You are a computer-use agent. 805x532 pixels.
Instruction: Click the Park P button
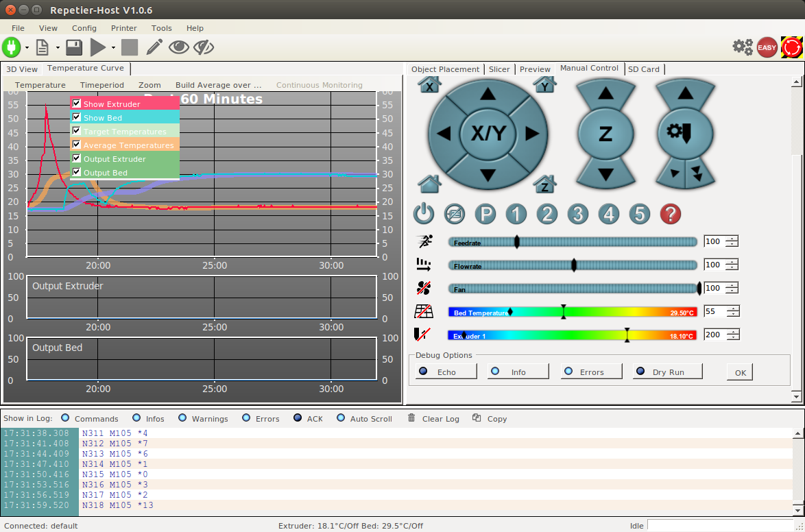click(x=485, y=214)
